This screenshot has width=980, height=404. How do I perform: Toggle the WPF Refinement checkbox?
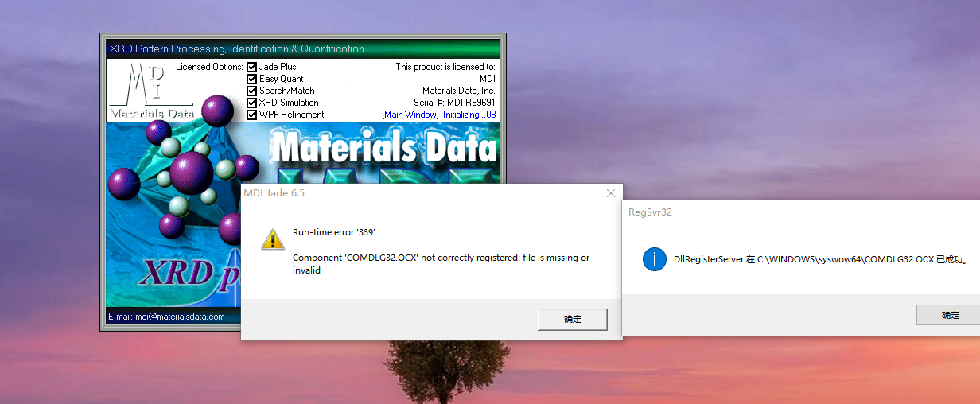[252, 115]
